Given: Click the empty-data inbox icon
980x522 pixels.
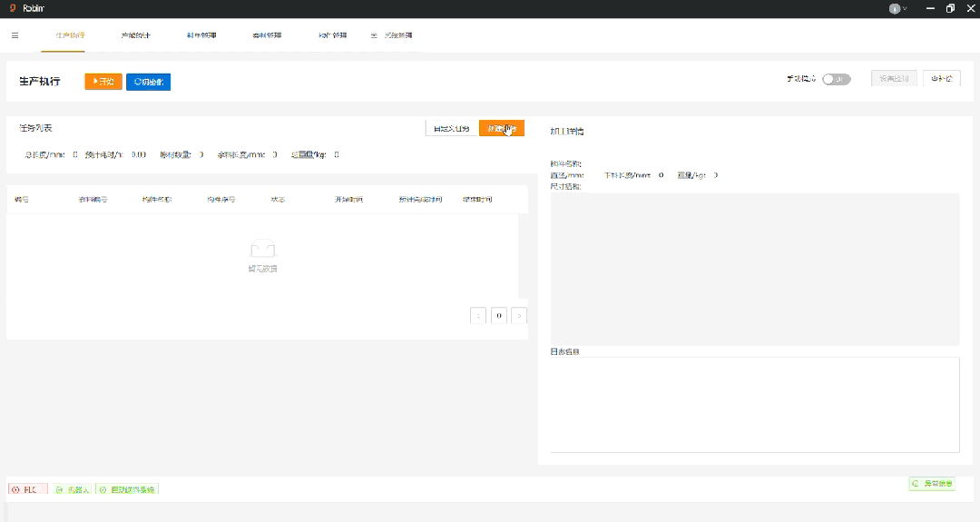Looking at the screenshot, I should click(262, 249).
